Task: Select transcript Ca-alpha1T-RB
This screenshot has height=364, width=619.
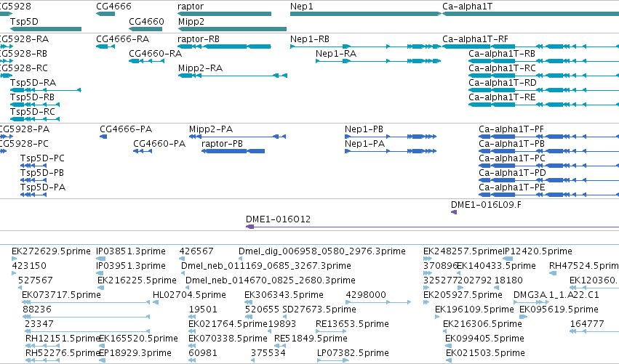Action: click(543, 61)
